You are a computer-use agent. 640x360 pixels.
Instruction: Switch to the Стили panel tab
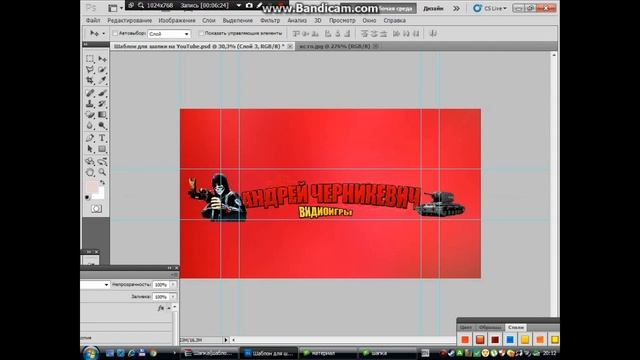point(516,327)
